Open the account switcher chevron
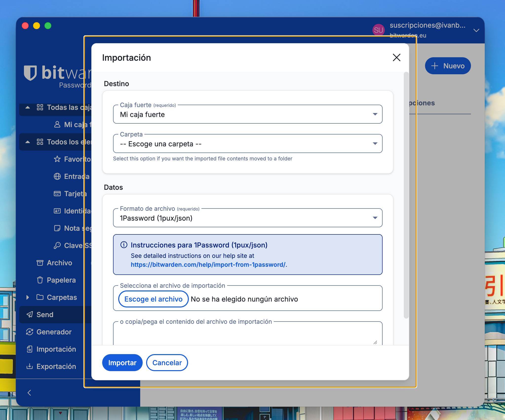 tap(476, 30)
